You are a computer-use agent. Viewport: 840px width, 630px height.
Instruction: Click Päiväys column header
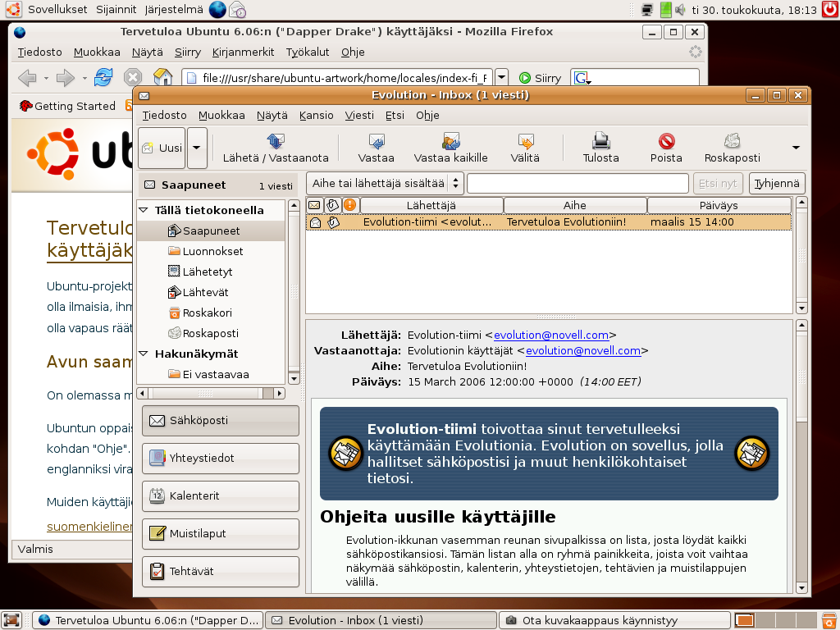tap(719, 205)
